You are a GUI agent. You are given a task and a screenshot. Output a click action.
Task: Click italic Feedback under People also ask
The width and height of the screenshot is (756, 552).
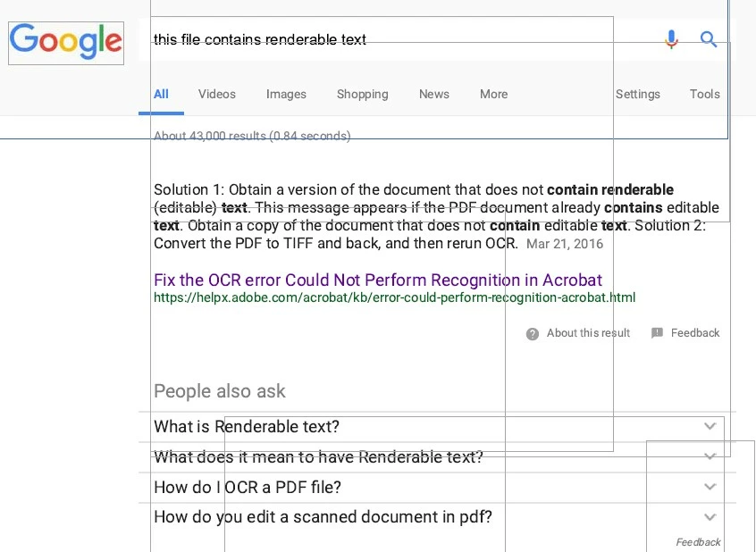(x=698, y=542)
